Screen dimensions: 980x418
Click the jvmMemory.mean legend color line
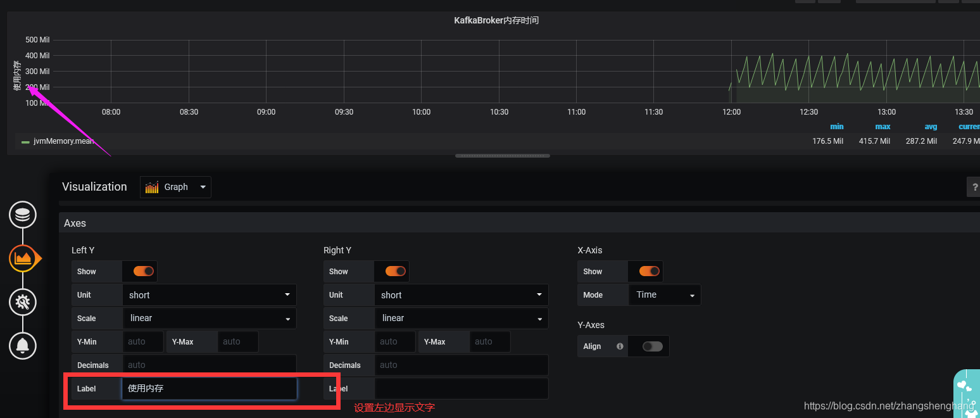25,142
